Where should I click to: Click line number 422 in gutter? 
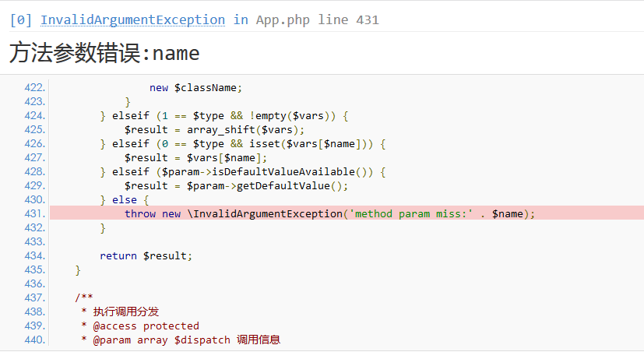(34, 87)
